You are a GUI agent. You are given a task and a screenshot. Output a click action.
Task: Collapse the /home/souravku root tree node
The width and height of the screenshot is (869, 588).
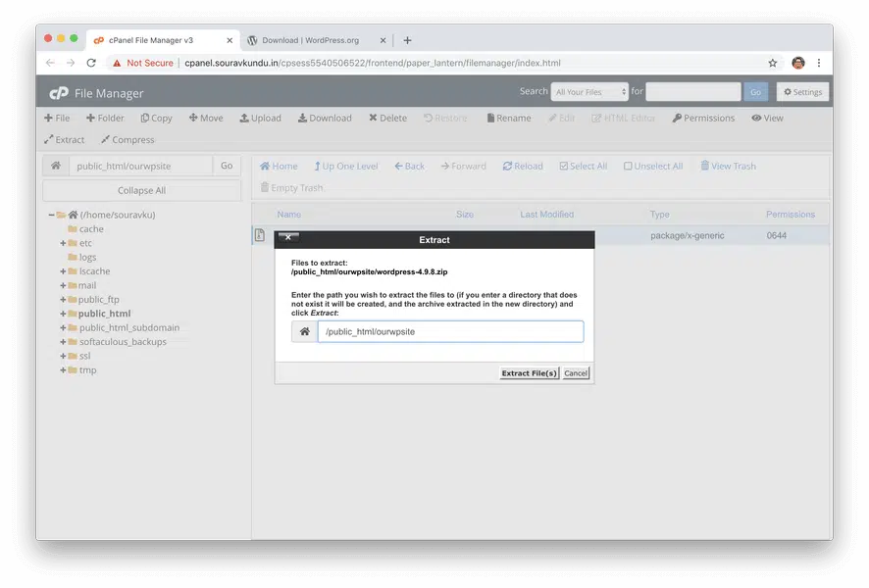coord(51,215)
